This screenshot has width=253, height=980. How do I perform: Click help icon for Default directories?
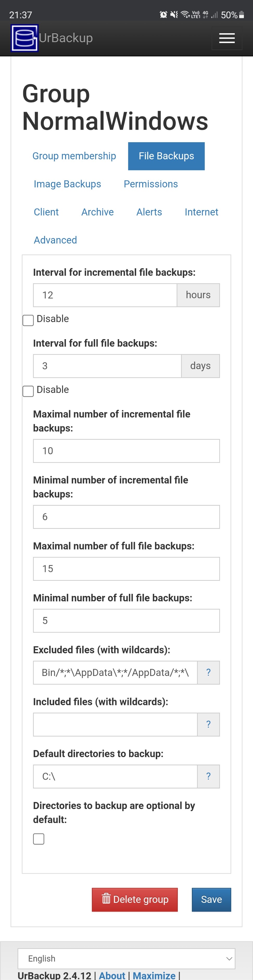(208, 776)
